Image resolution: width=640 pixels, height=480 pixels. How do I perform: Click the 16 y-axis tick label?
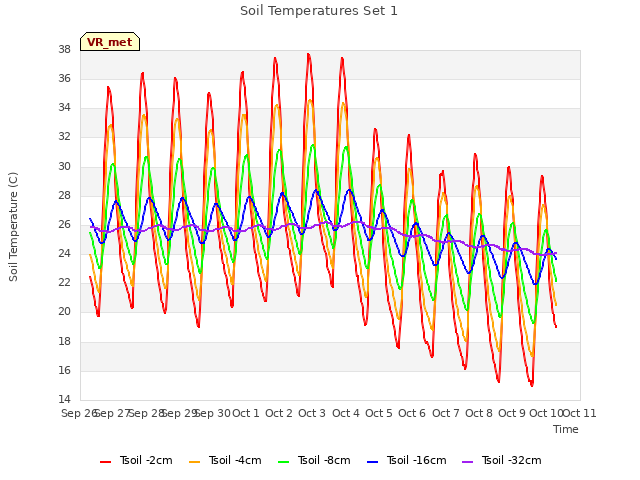pos(64,371)
